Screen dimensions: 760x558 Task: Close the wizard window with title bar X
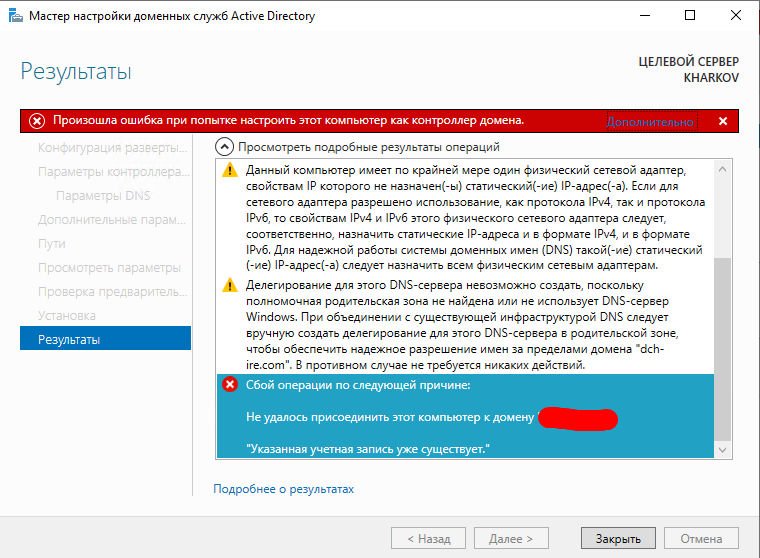735,16
